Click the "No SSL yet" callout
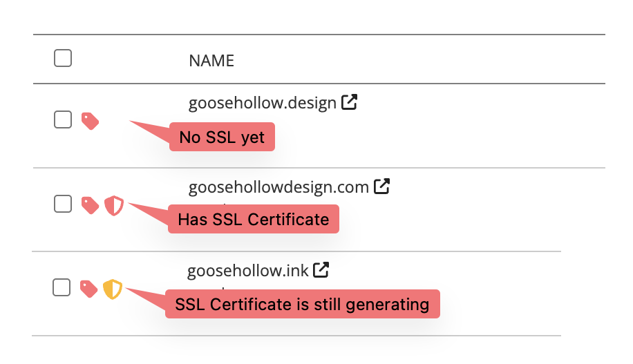The width and height of the screenshot is (633, 364). [222, 137]
